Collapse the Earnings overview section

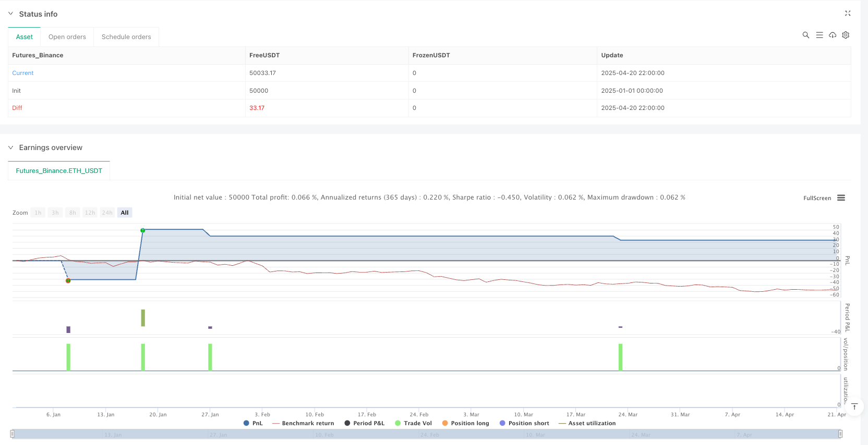[10, 147]
